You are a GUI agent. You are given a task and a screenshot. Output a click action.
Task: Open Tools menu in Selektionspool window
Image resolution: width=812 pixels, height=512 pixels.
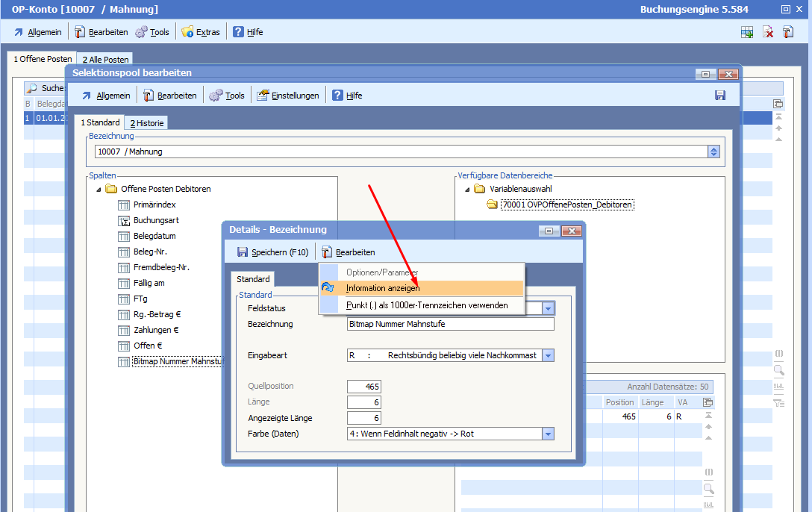point(227,96)
